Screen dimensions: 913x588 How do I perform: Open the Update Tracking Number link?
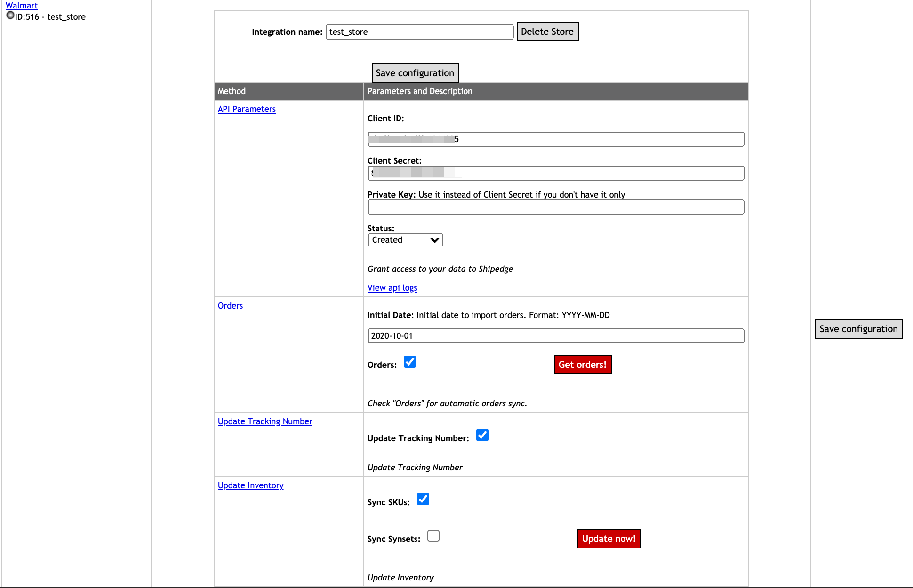click(x=265, y=421)
